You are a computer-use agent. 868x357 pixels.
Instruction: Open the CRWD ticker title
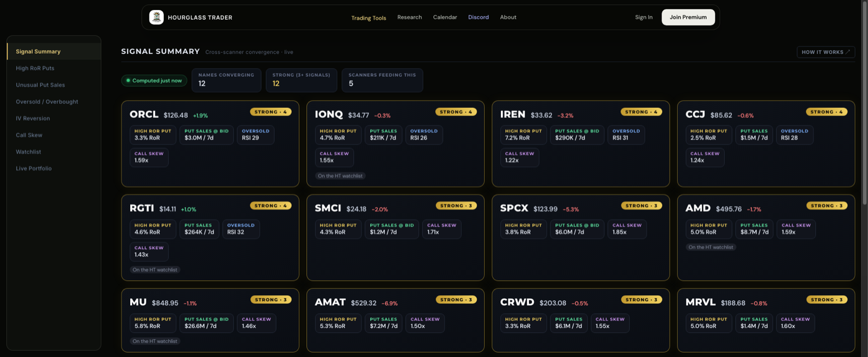[517, 302]
